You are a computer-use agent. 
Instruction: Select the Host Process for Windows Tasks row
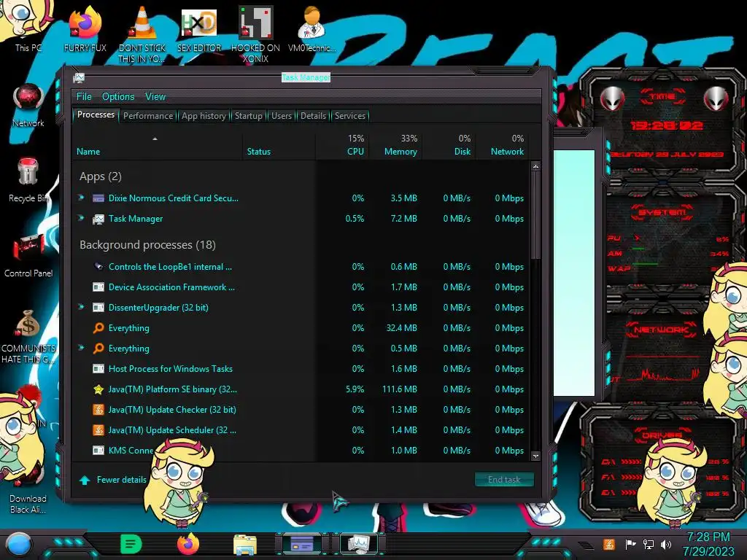click(x=301, y=368)
